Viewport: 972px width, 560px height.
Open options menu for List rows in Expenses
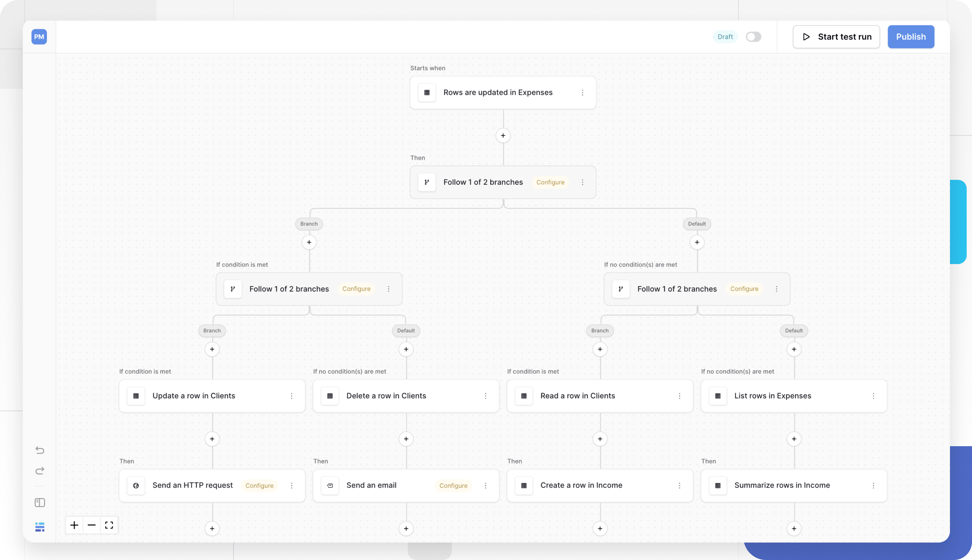[873, 396]
